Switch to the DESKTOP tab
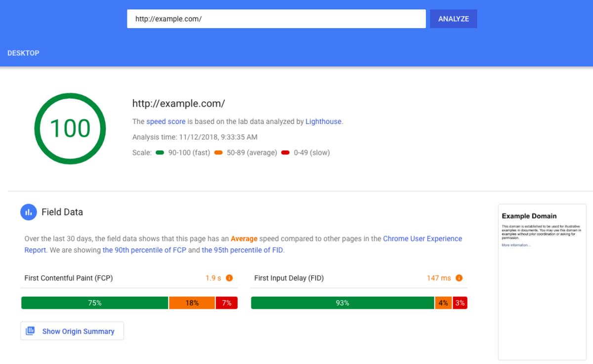 click(x=23, y=53)
